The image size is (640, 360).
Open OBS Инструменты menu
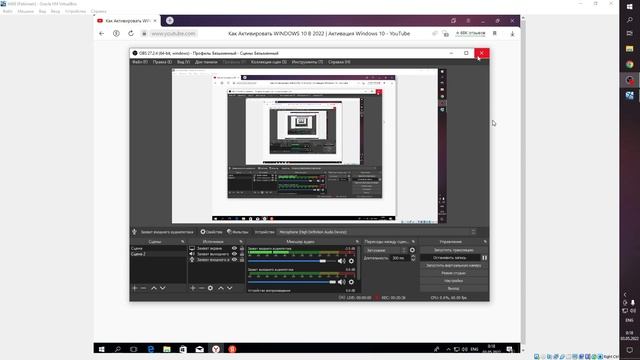click(x=307, y=62)
